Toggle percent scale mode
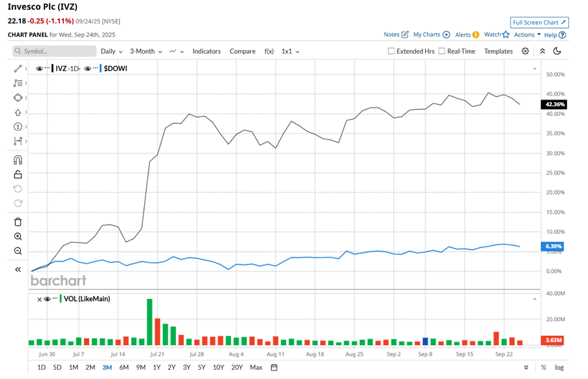Screen dimensions: 588x379 (544, 368)
